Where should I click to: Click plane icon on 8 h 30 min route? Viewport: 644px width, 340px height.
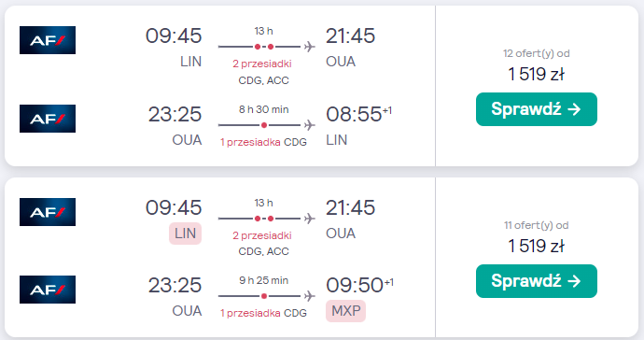310,125
